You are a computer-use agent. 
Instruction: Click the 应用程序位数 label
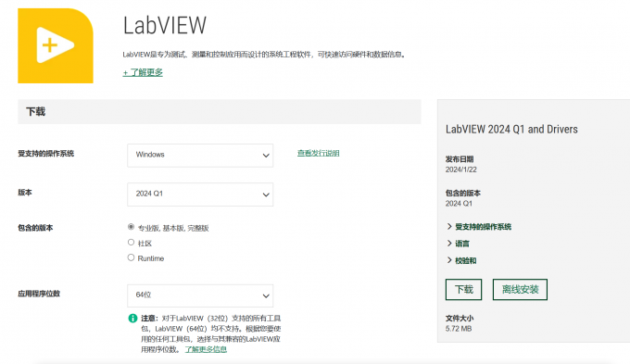(x=39, y=294)
